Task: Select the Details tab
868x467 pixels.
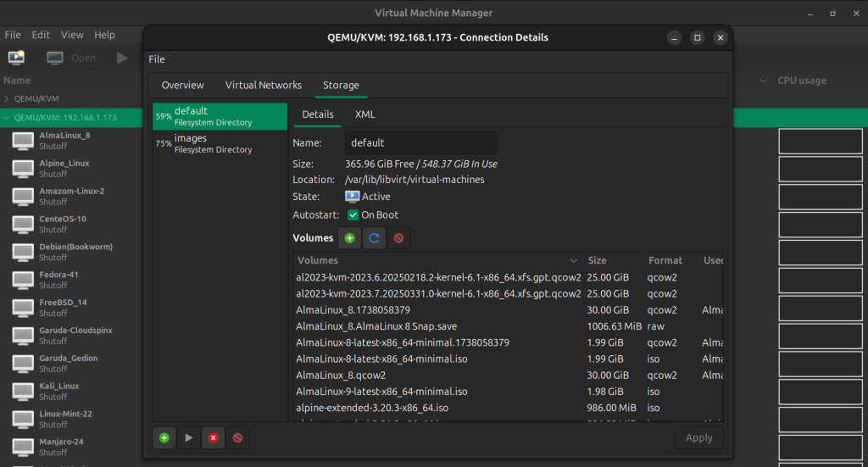Action: pyautogui.click(x=318, y=114)
